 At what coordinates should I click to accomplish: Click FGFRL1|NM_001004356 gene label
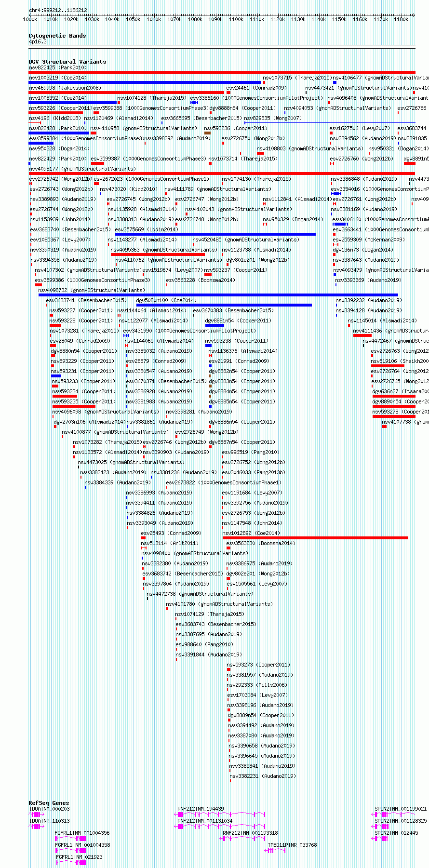click(82, 833)
